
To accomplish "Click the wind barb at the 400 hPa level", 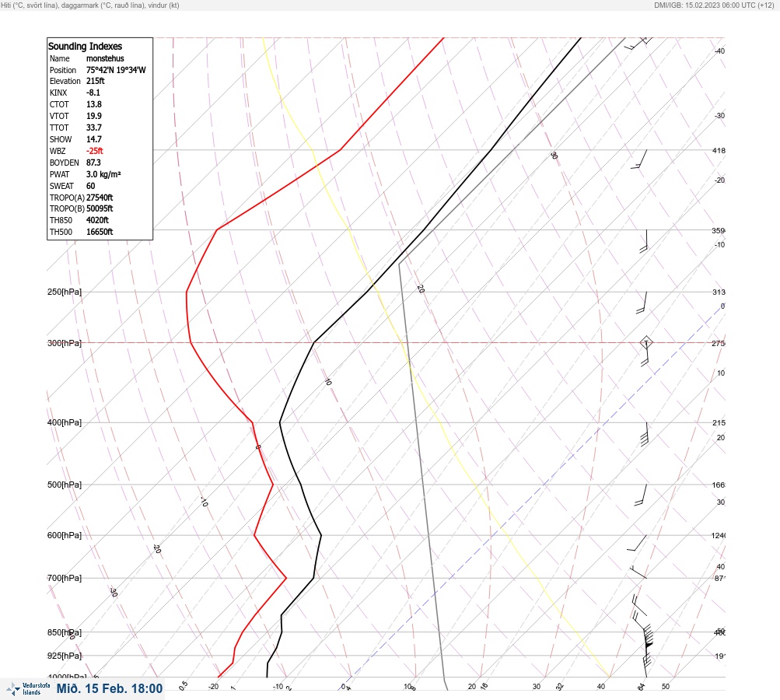I will [645, 434].
